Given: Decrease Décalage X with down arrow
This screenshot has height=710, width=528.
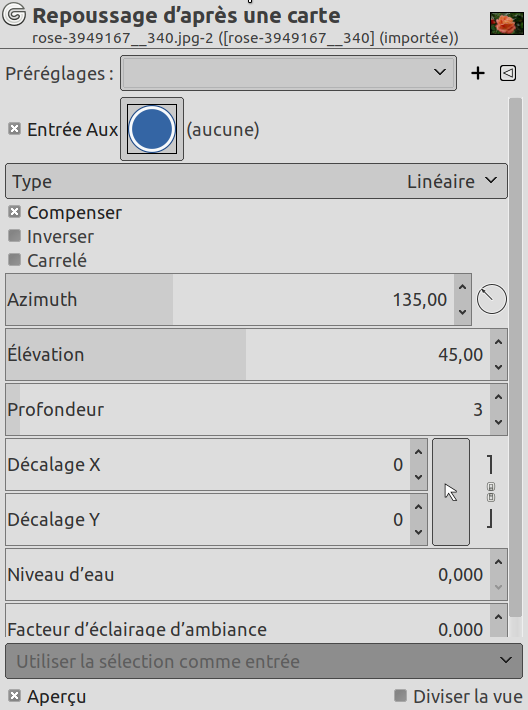Looking at the screenshot, I should pyautogui.click(x=418, y=477).
